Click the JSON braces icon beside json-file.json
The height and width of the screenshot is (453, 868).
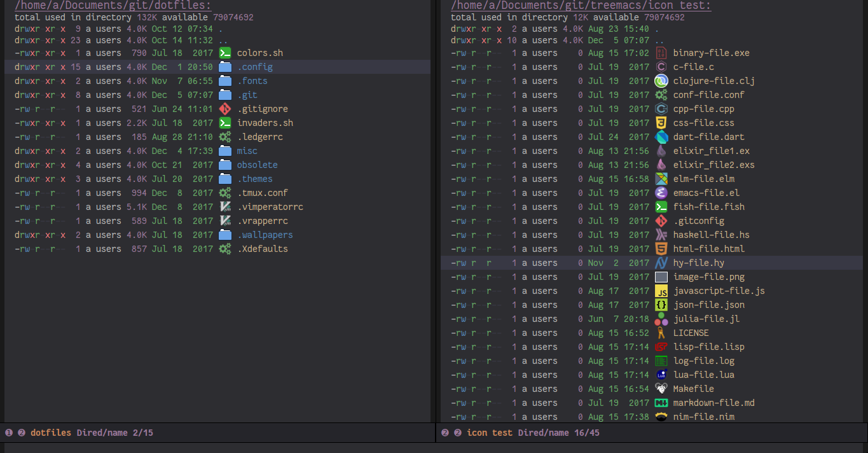coord(661,305)
